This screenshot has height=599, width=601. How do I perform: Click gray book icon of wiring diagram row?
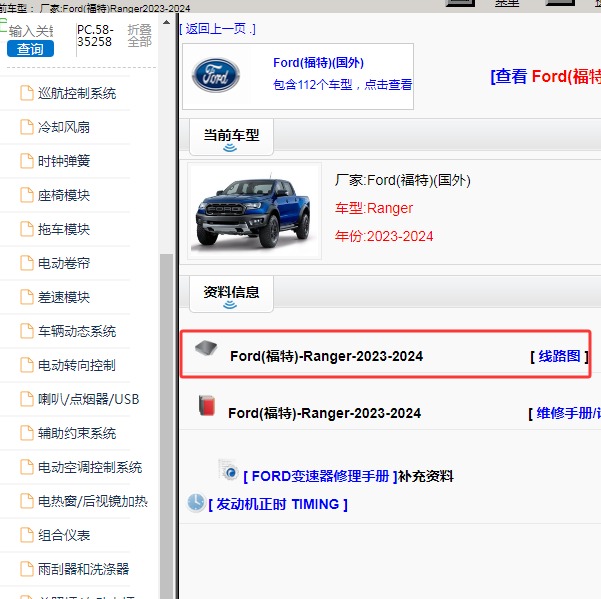click(206, 348)
